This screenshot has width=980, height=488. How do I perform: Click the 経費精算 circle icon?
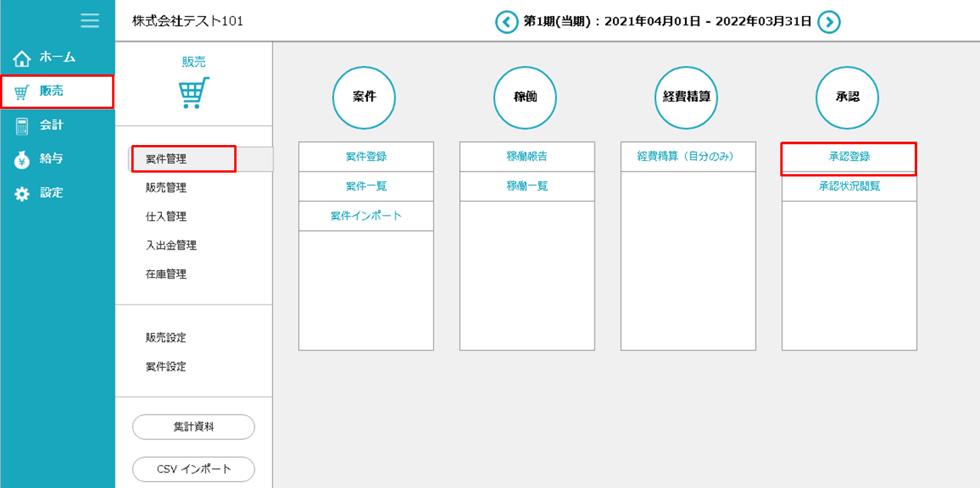(x=687, y=97)
